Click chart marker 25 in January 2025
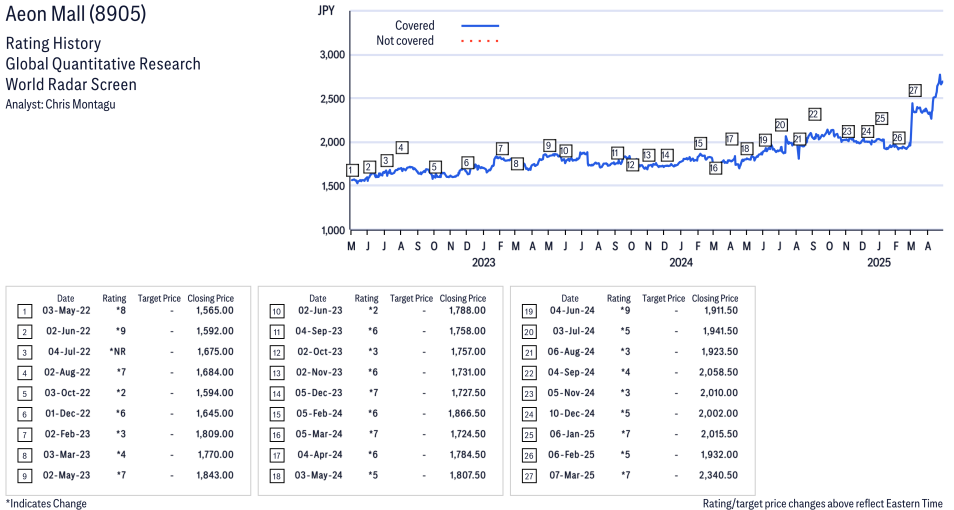This screenshot has width=954, height=510. (x=880, y=118)
